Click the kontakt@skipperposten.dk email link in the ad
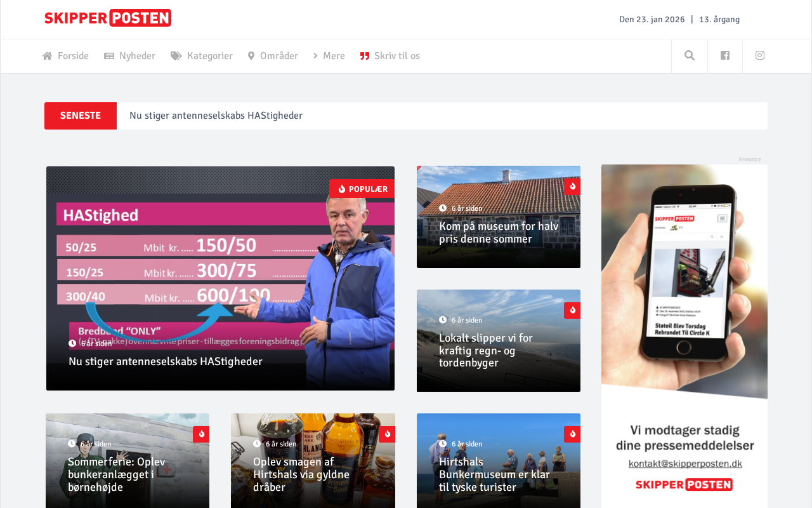This screenshot has height=508, width=812. point(685,464)
